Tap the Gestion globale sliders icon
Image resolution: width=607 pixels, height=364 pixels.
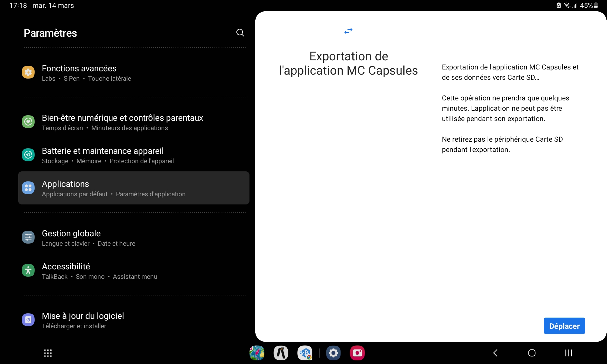[x=28, y=237]
